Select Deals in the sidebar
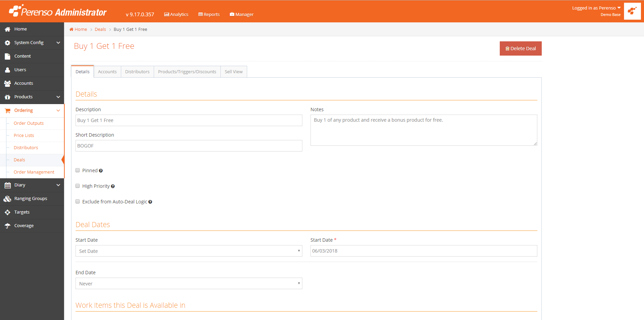This screenshot has height=320, width=644. tap(19, 160)
